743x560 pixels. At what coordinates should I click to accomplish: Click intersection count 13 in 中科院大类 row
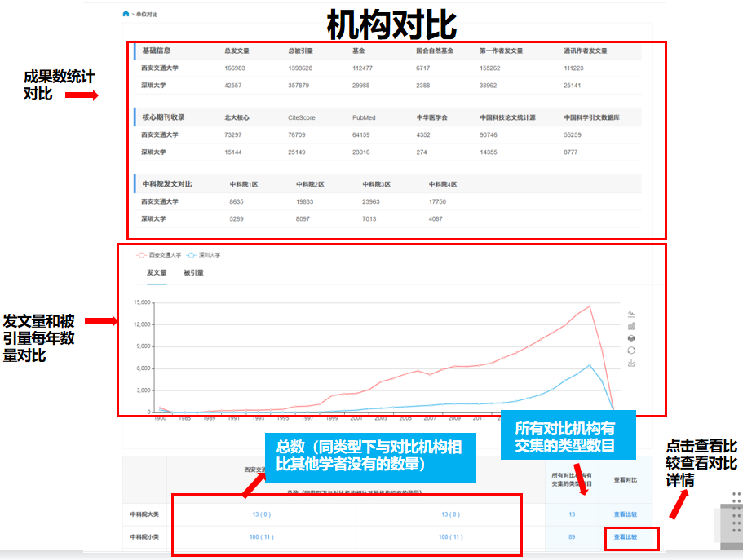pos(572,514)
